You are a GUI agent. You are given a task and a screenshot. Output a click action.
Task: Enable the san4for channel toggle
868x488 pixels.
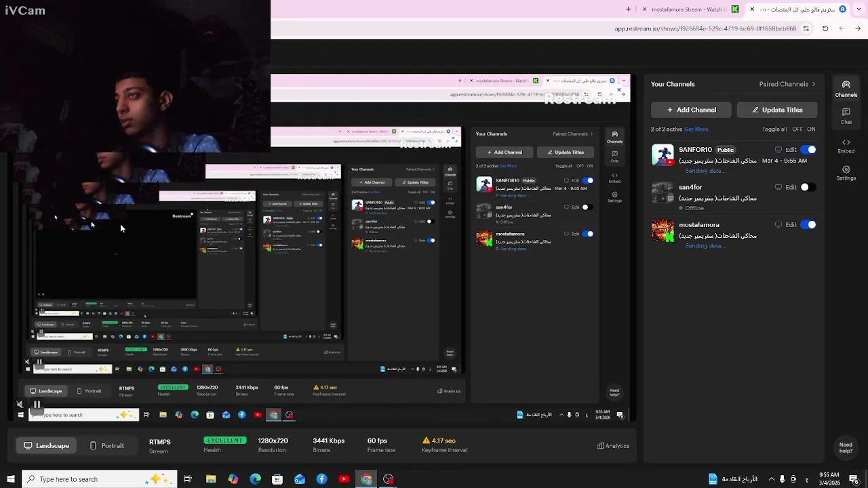(x=808, y=187)
